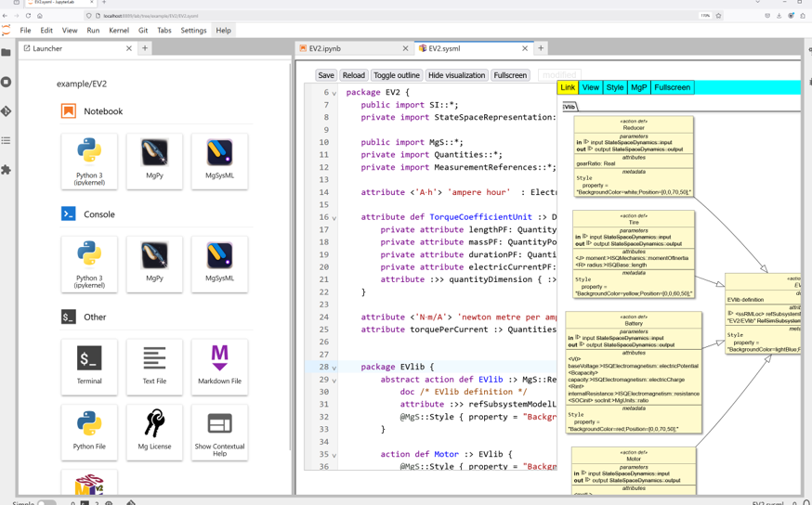Open a new Terminal from Launcher
Screen dimensions: 812x505
tap(89, 367)
